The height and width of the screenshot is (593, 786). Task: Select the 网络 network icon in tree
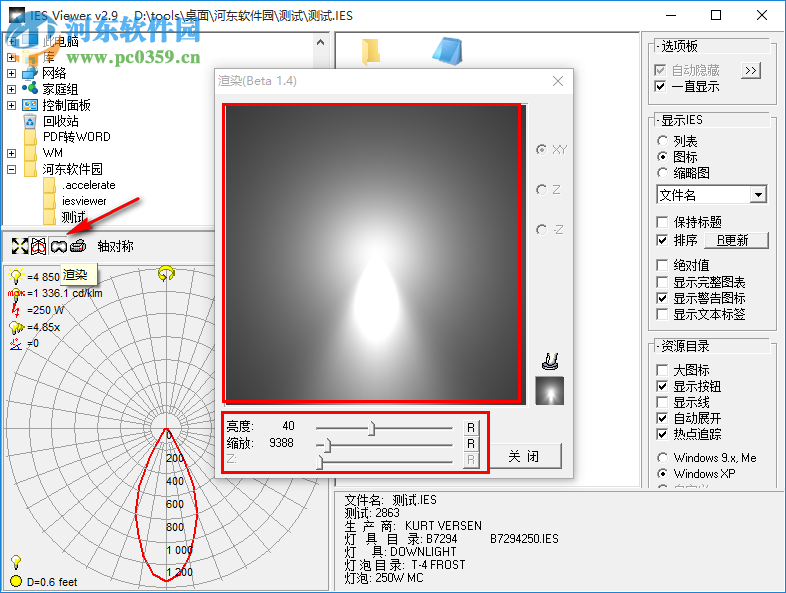[x=30, y=73]
